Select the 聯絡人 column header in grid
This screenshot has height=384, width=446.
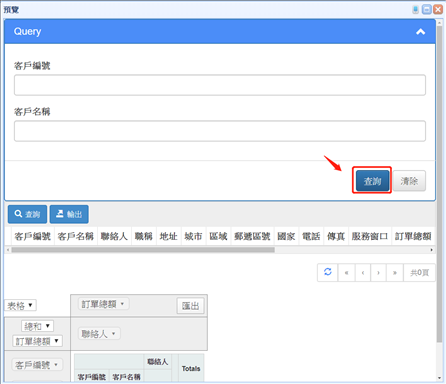tap(114, 236)
